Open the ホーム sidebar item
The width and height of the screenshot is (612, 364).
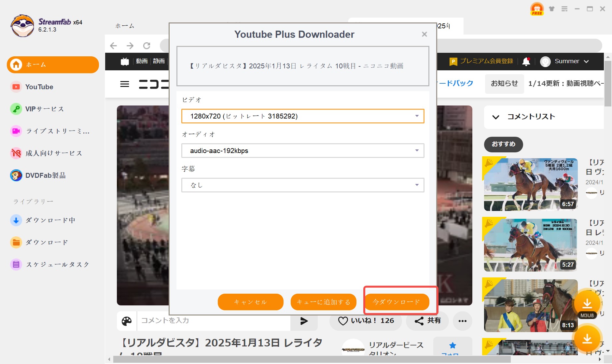click(53, 65)
